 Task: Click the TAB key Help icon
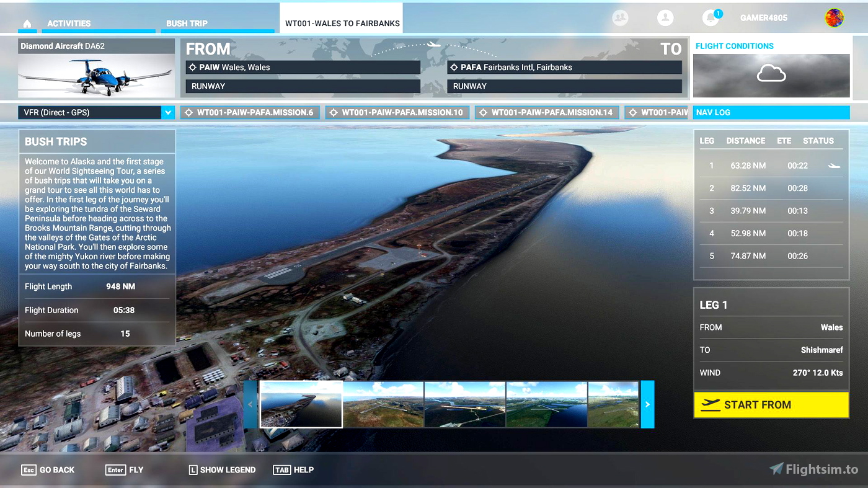pos(281,470)
